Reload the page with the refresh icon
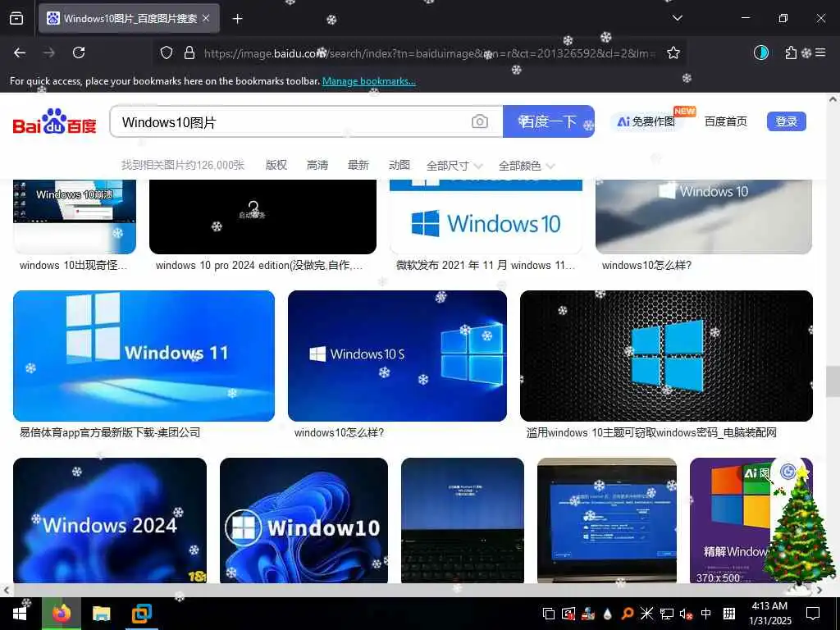This screenshot has width=840, height=630. (x=79, y=52)
